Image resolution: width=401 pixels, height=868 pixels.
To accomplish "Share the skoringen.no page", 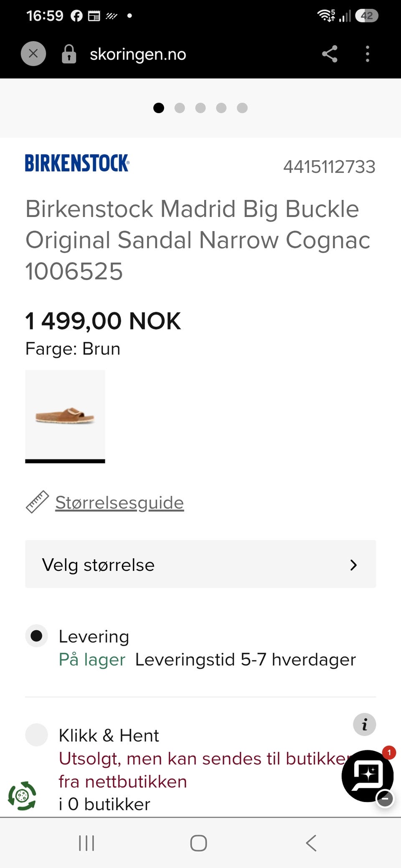I will 330,54.
